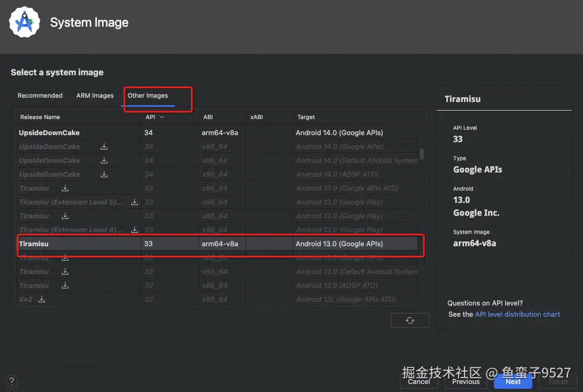Download Tiramisu Google APIs ATD image
Viewport: 583px width, 392px height.
click(65, 188)
